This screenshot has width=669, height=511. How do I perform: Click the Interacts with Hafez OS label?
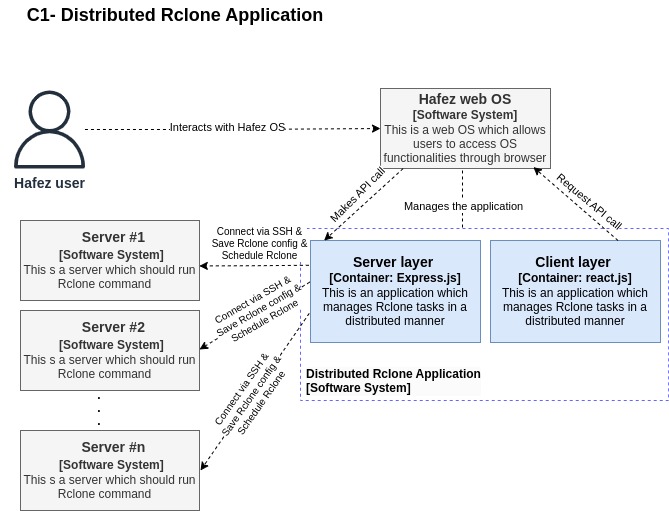227,127
